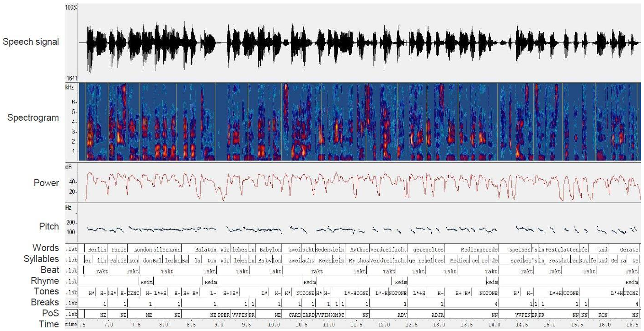The height and width of the screenshot is (331, 644).
Task: Select the 'L-' tone label
Action: pos(213,293)
